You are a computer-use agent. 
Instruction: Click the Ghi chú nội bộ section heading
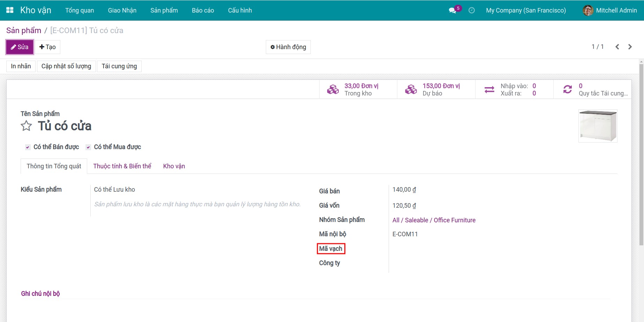[x=40, y=293]
